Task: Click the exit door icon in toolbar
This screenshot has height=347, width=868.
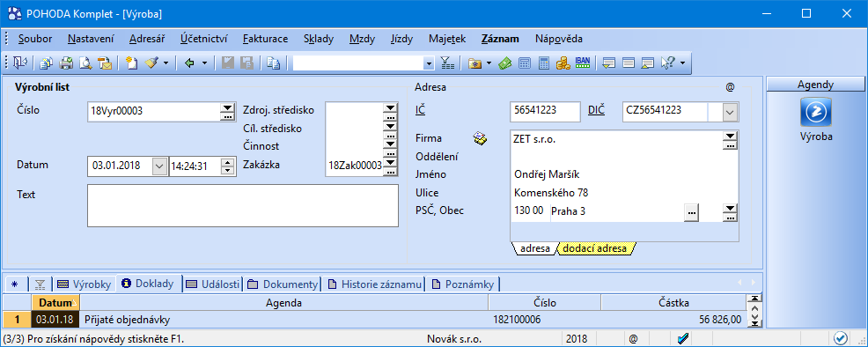Action: pos(20,63)
